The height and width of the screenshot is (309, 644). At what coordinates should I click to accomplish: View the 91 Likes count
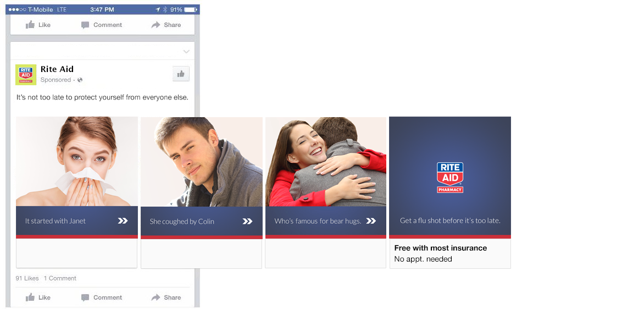(27, 278)
